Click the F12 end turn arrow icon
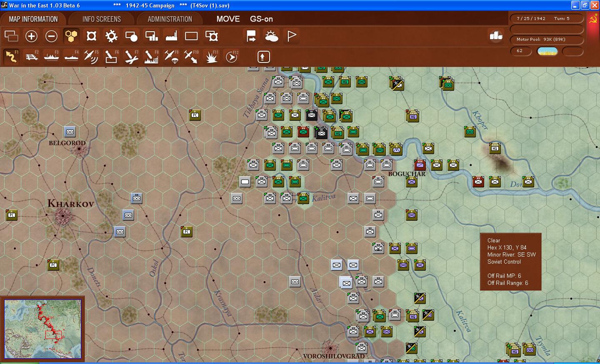600x364 pixels. pos(232,57)
